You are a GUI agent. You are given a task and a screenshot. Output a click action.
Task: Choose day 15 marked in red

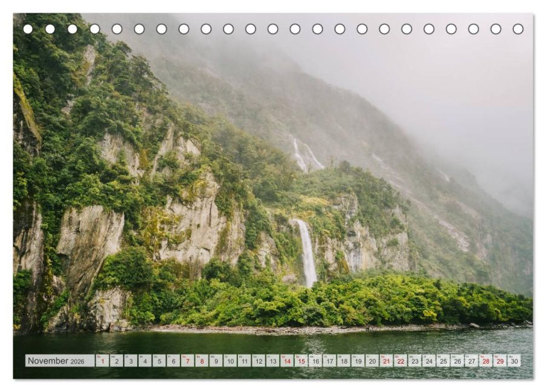point(301,361)
